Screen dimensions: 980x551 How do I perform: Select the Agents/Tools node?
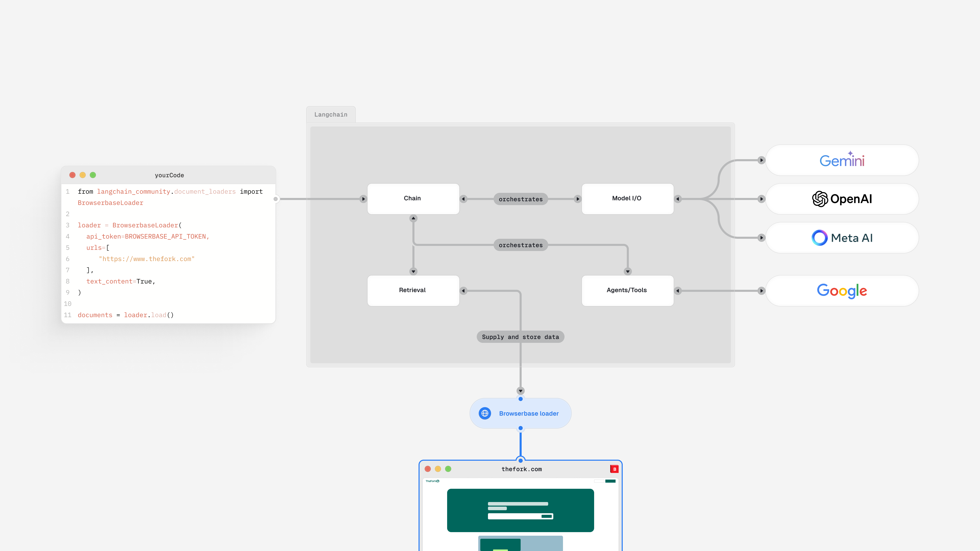[627, 290]
